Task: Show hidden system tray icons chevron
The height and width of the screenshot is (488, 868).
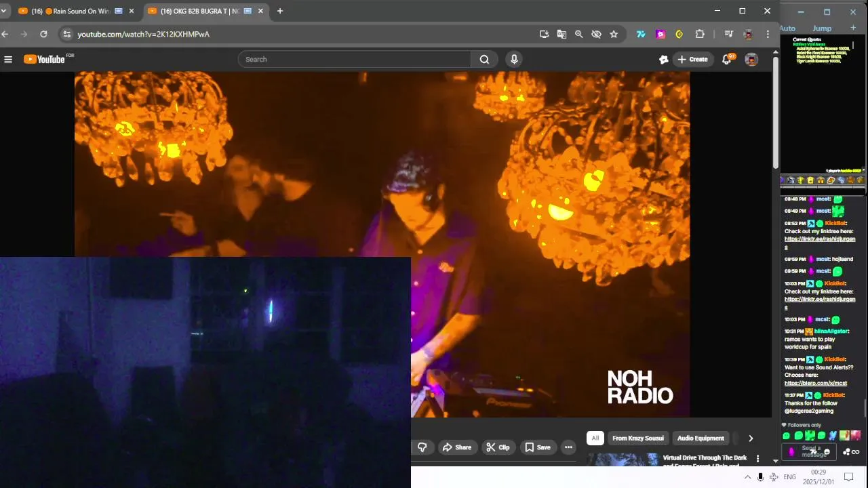Action: coord(747,477)
